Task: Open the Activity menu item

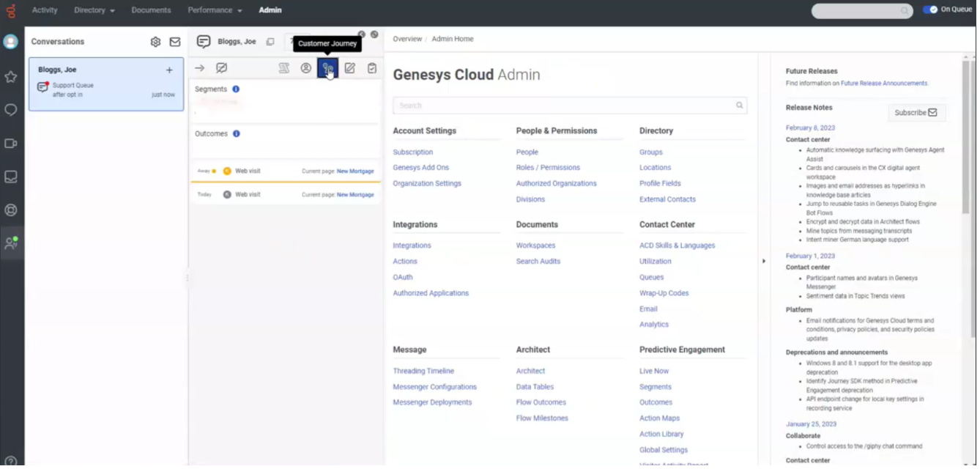Action: tap(45, 10)
